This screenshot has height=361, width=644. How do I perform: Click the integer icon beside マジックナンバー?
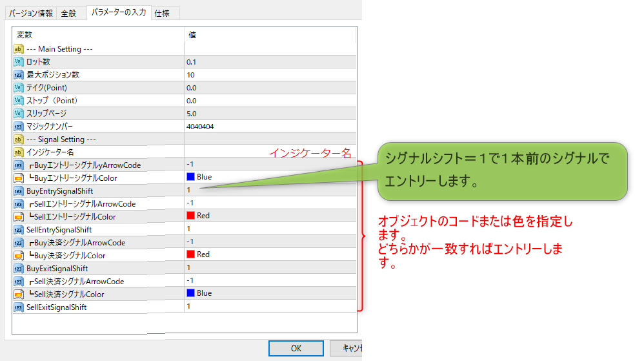[18, 126]
